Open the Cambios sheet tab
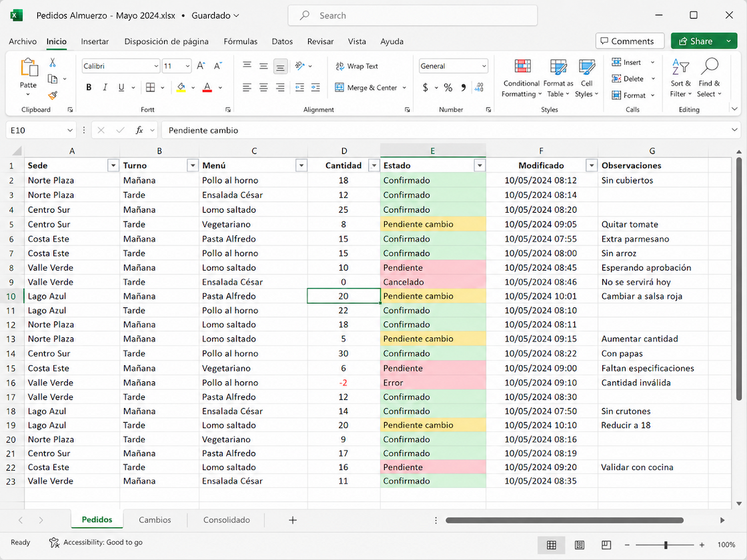 (x=155, y=520)
